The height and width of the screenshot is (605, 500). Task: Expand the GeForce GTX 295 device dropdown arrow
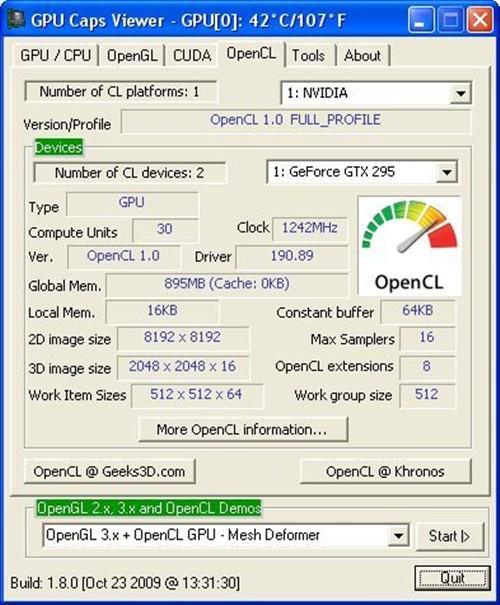tap(447, 172)
